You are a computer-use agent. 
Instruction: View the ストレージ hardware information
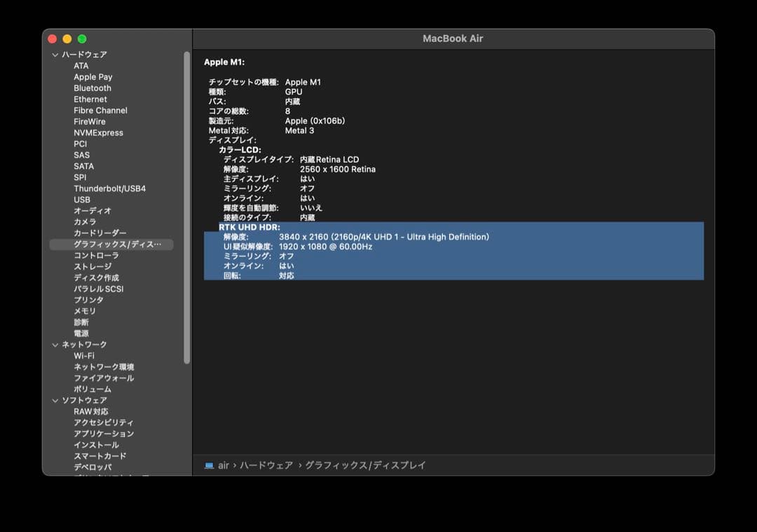point(91,266)
